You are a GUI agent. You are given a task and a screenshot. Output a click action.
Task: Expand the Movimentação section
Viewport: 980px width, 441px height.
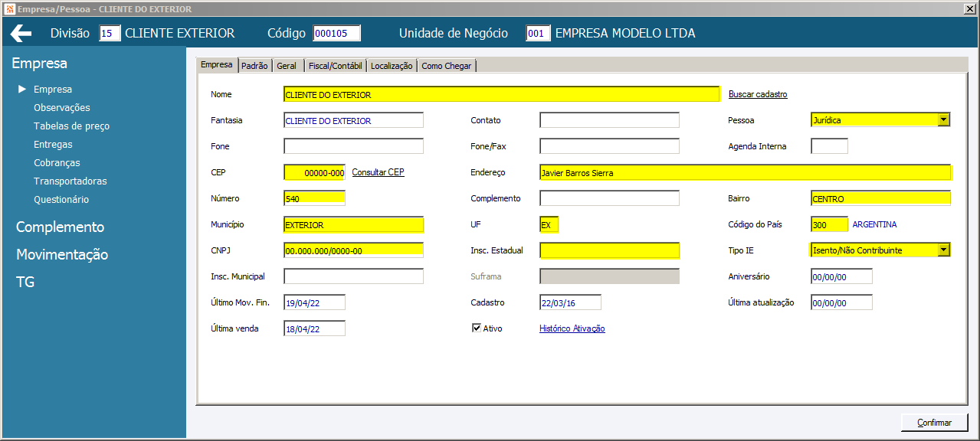point(62,254)
